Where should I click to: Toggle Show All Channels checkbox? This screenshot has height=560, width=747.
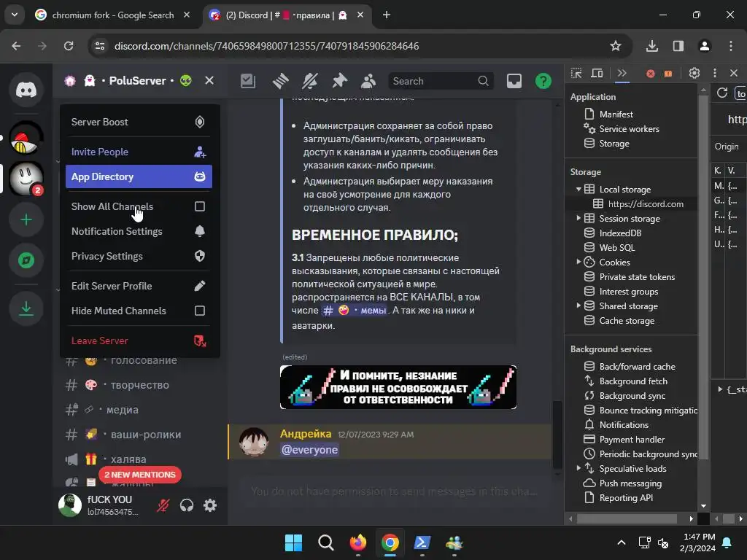200,206
